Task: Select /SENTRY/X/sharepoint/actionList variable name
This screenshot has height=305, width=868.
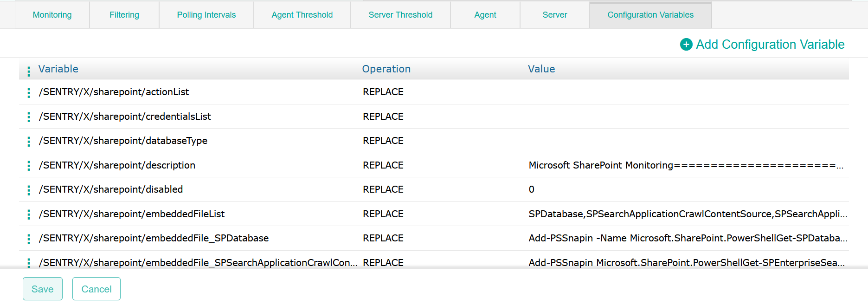Action: pyautogui.click(x=114, y=92)
